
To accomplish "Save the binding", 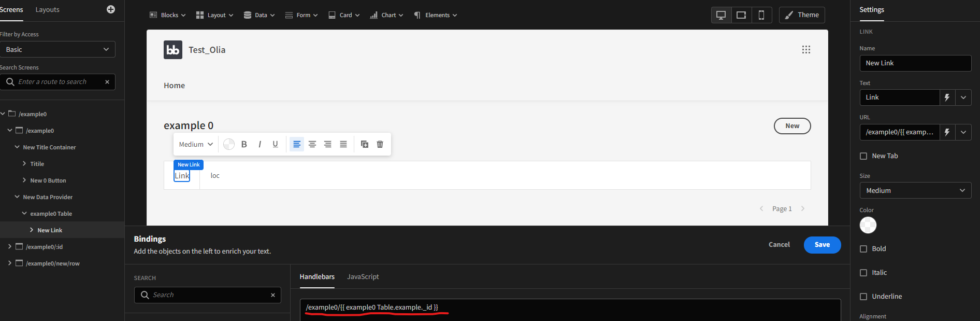I will coord(822,245).
